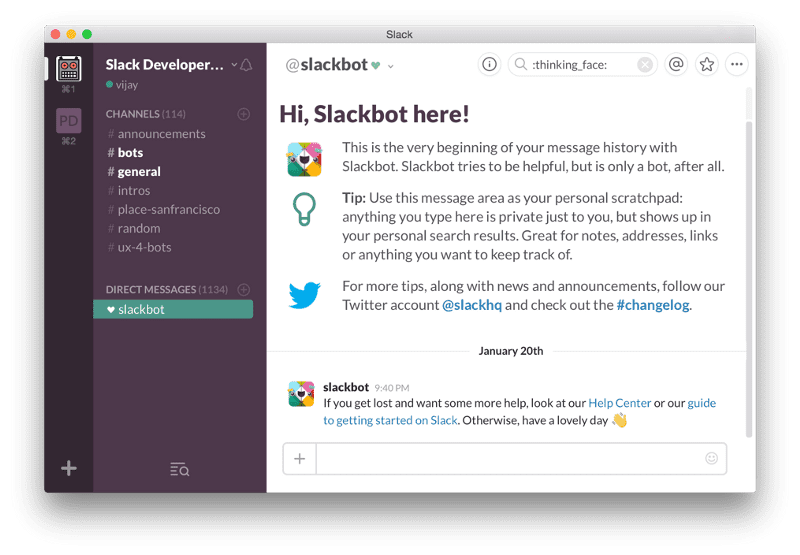Open the Help Center link

click(x=619, y=403)
